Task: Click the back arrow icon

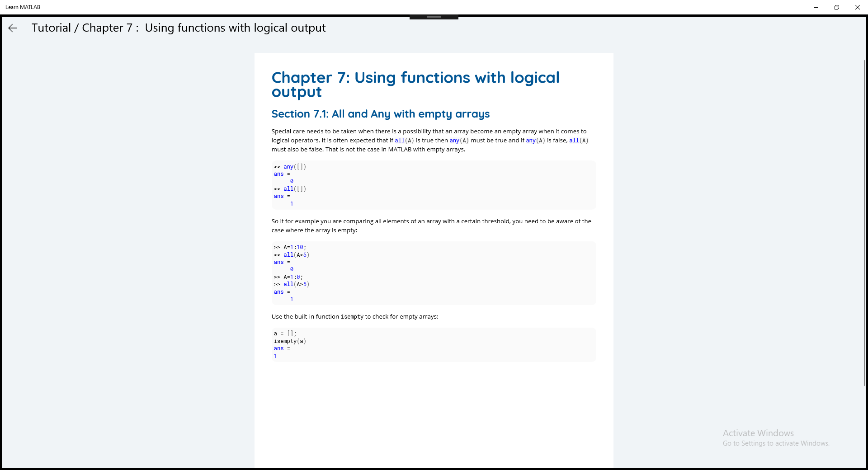Action: 13,28
